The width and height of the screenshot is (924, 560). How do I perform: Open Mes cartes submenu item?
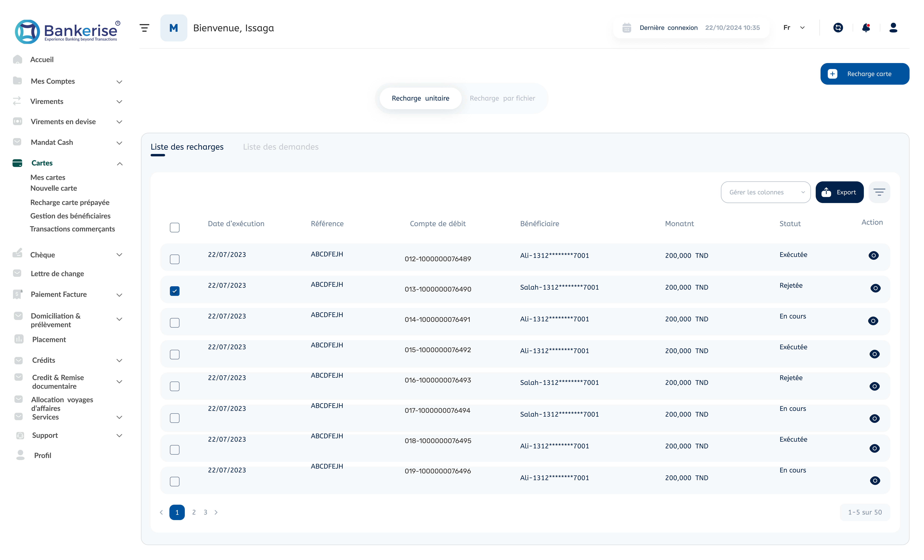coord(48,177)
